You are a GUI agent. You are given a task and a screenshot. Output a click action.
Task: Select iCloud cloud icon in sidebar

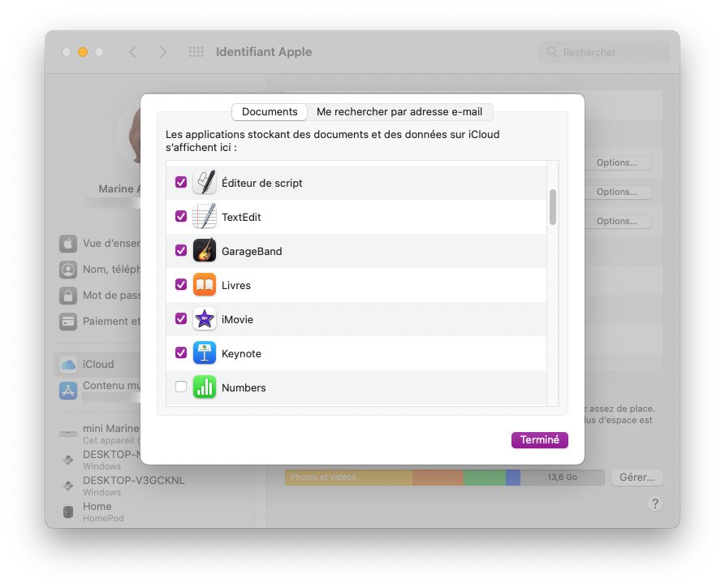coord(68,365)
